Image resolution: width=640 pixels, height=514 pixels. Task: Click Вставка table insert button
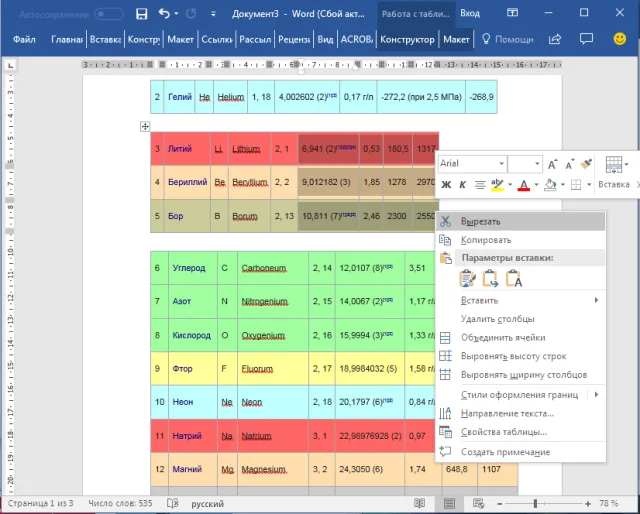click(614, 172)
